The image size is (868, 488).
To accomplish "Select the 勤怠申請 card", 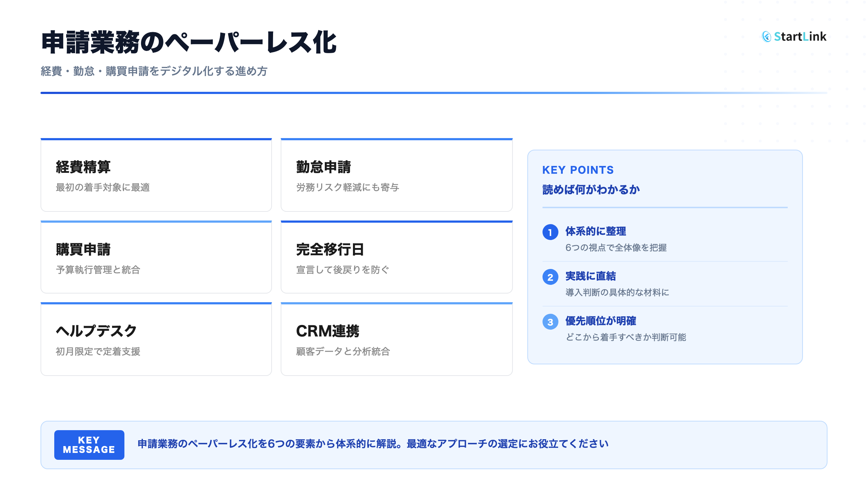I will 396,175.
